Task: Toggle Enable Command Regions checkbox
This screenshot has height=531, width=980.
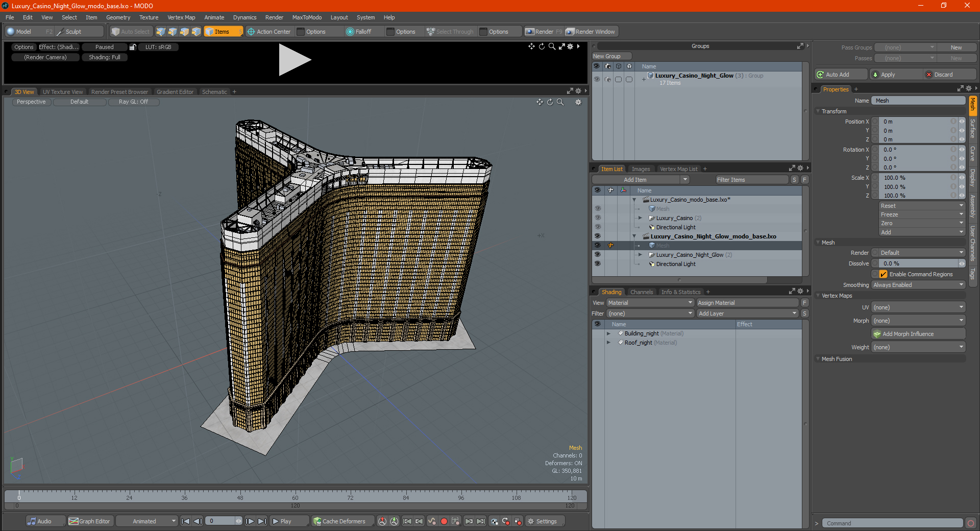Action: (x=884, y=274)
